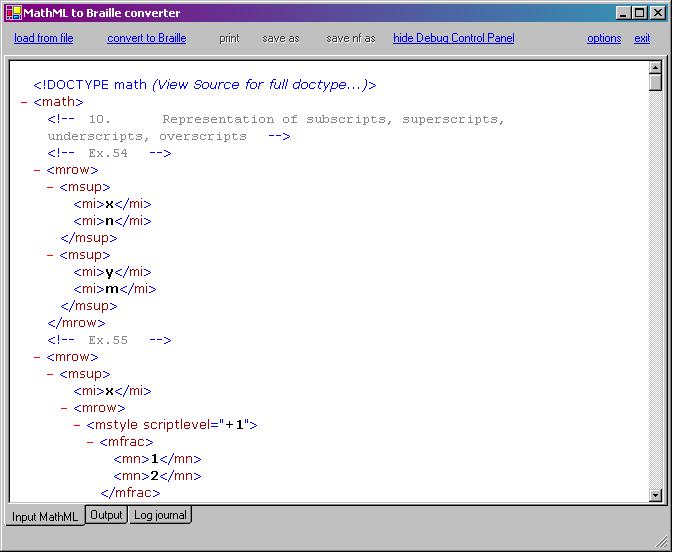Click the 'save nf as' toolbar item

pyautogui.click(x=351, y=38)
